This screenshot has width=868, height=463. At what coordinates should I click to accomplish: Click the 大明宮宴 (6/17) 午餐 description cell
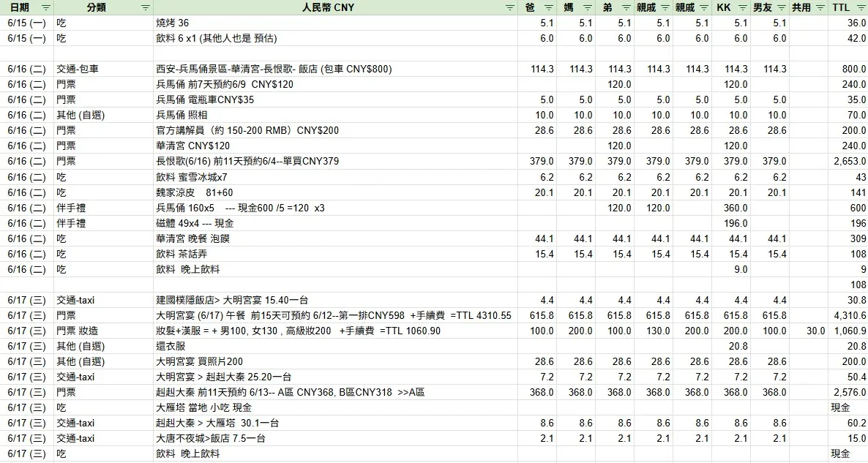[335, 315]
